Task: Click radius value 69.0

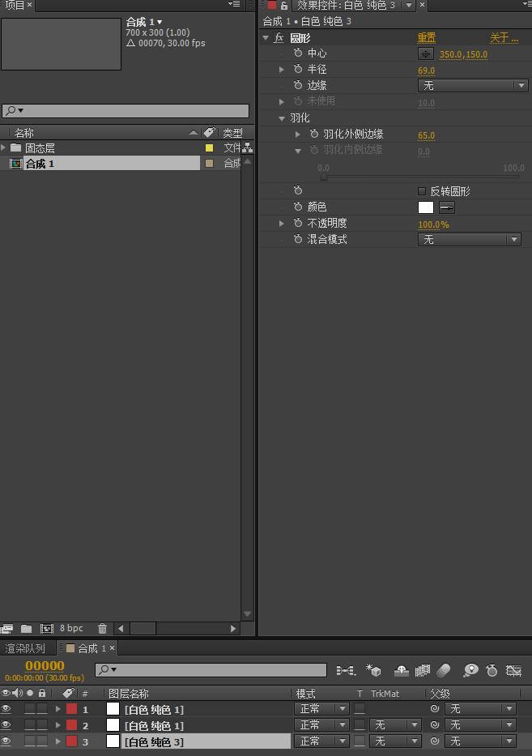Action: [426, 70]
